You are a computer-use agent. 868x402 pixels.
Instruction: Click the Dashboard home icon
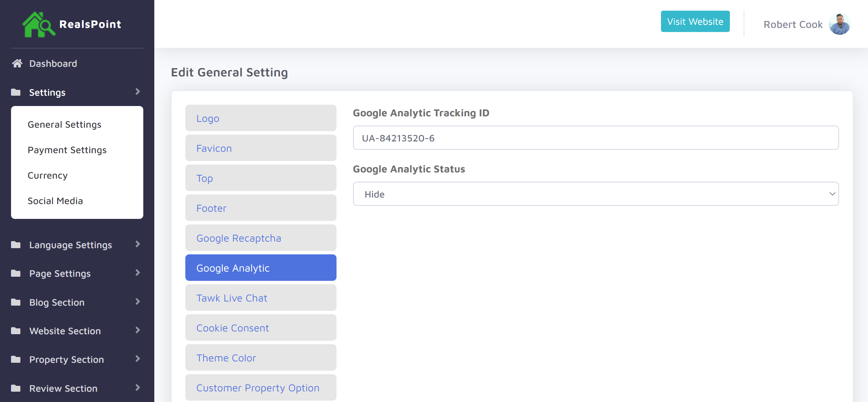(17, 63)
